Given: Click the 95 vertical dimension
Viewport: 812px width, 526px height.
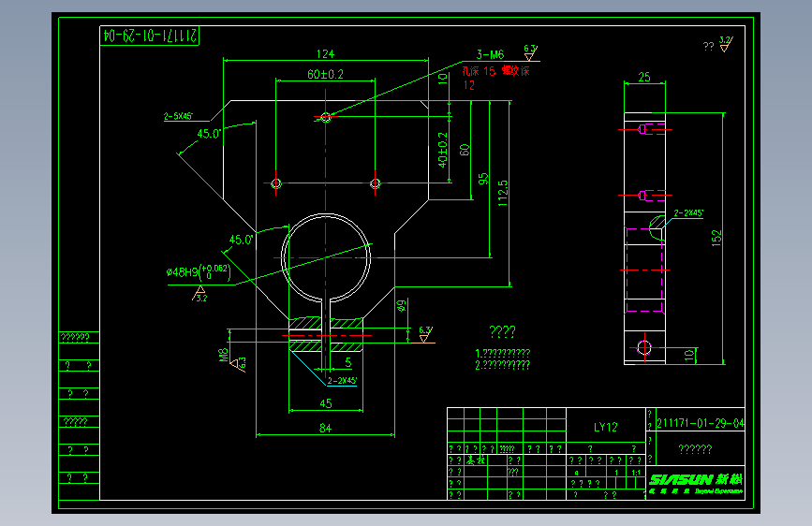Looking at the screenshot, I should pyautogui.click(x=482, y=179).
